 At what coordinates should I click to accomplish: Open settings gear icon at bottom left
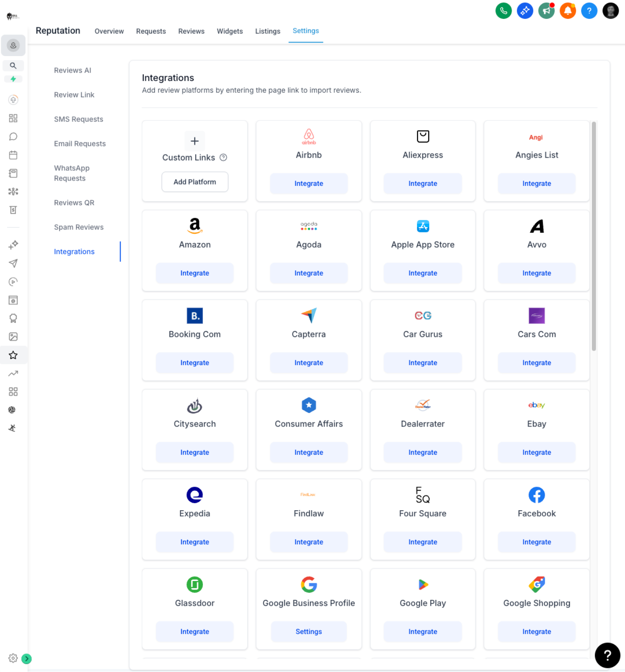point(13,658)
